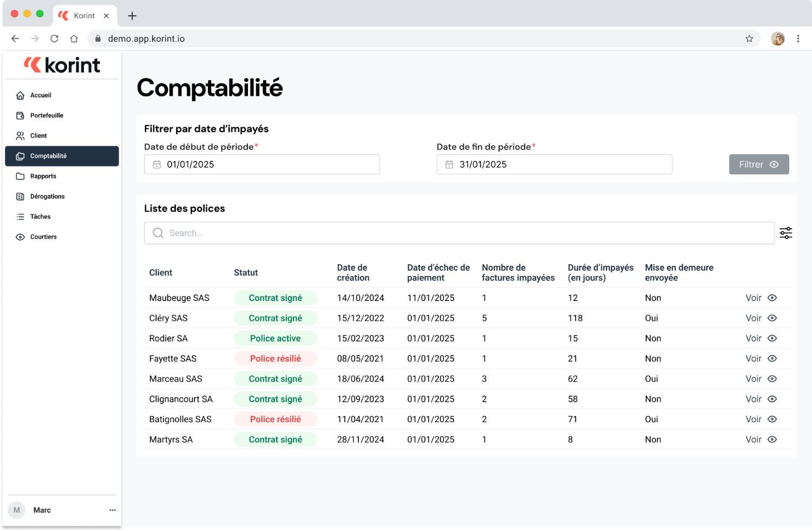Open Portefeuille in the sidebar
This screenshot has height=531, width=812.
coord(62,115)
